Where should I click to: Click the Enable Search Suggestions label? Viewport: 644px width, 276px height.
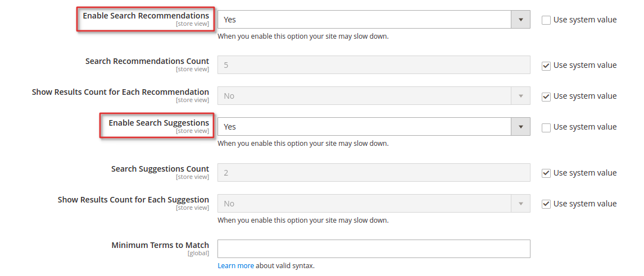tap(158, 123)
